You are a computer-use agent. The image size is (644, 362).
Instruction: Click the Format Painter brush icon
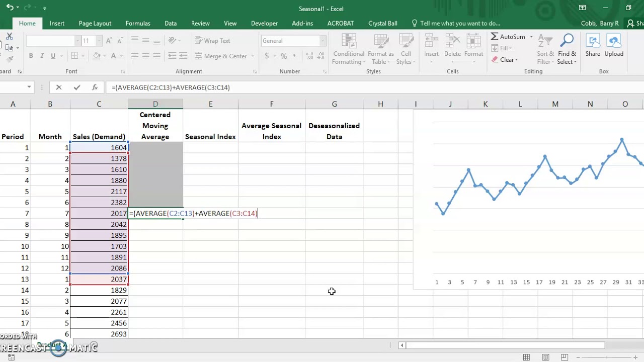tap(9, 59)
